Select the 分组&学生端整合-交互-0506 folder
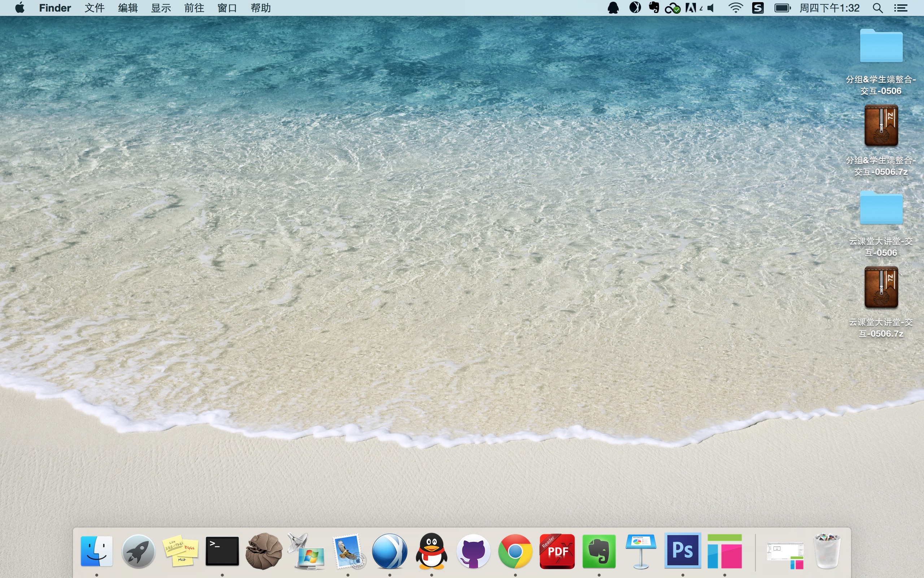Image resolution: width=924 pixels, height=578 pixels. [881, 62]
